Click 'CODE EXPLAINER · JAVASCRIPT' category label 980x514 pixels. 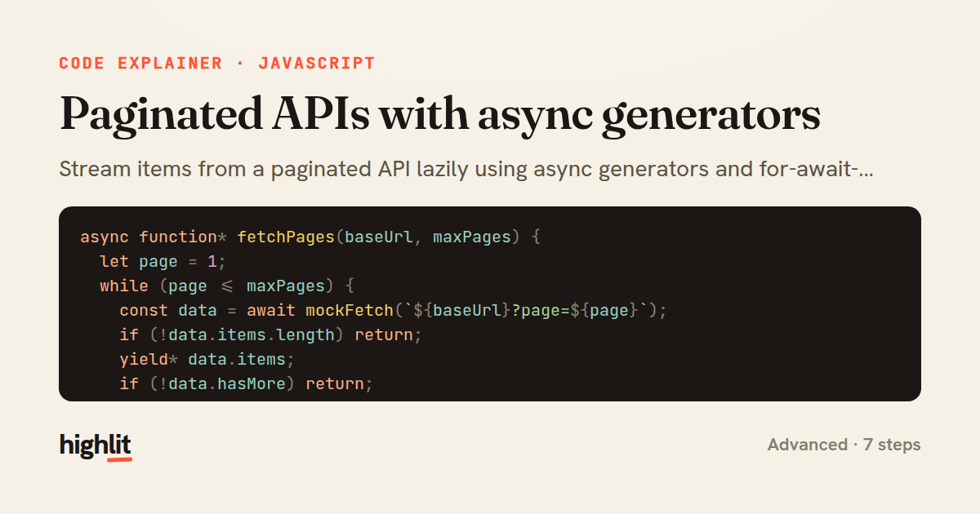coord(217,63)
